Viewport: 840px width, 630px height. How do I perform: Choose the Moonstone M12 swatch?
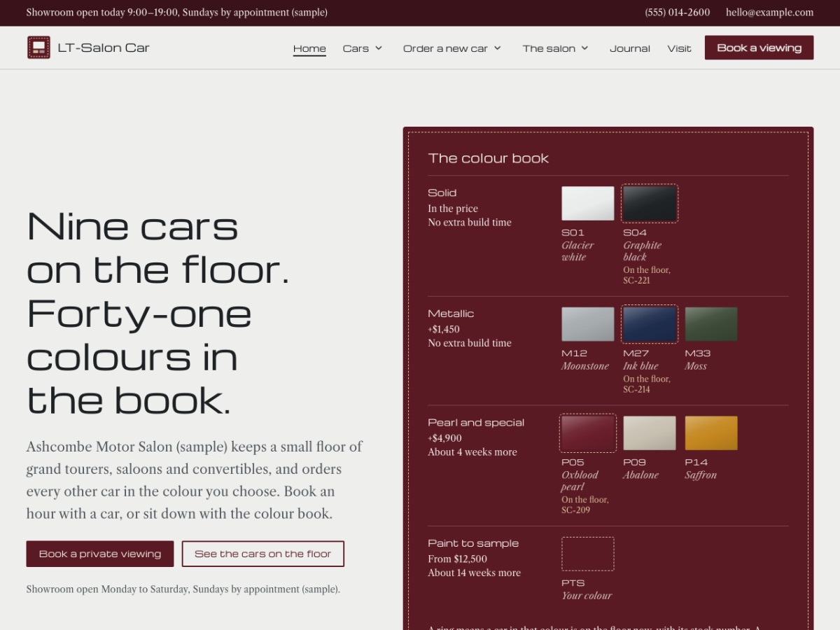tap(588, 324)
